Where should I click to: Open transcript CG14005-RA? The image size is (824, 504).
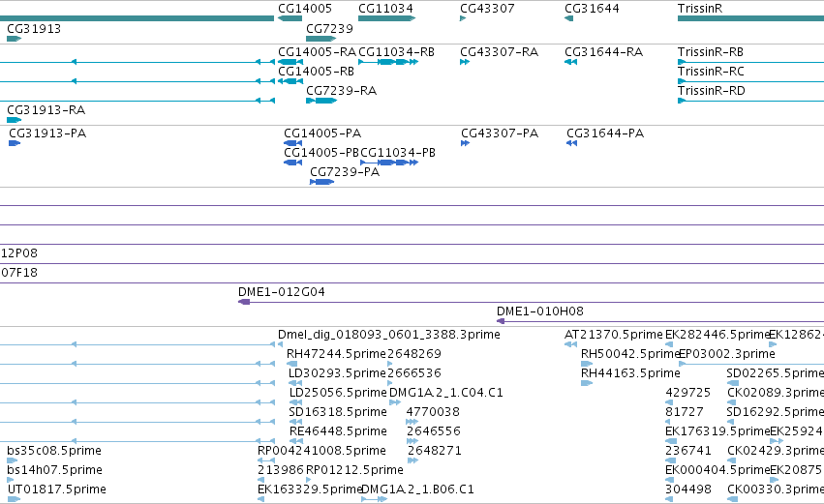(x=290, y=62)
